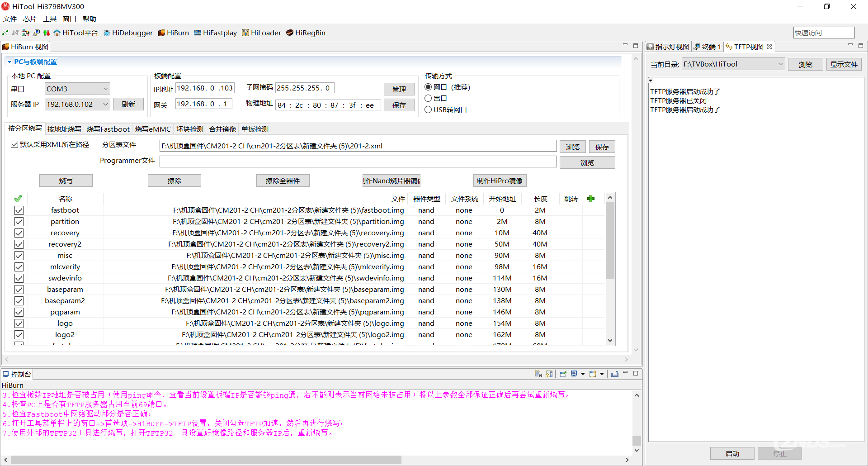The image size is (868, 466).
Task: Click the 启动 button in the TFTP view
Action: point(732,453)
